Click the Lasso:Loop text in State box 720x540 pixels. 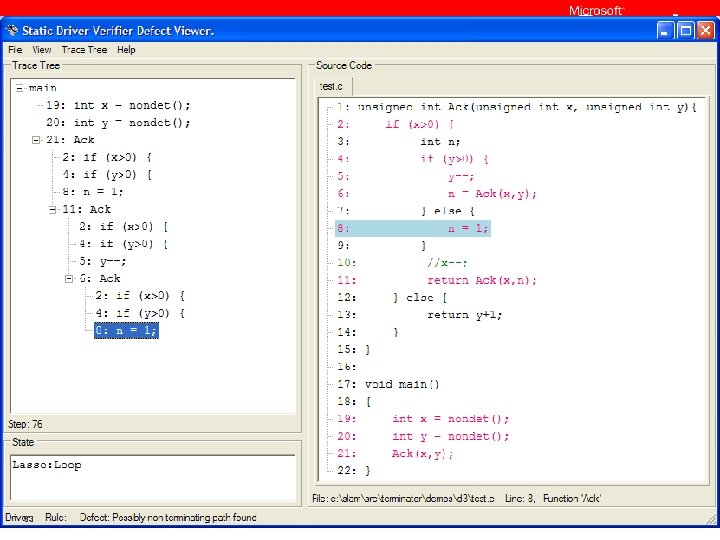47,465
